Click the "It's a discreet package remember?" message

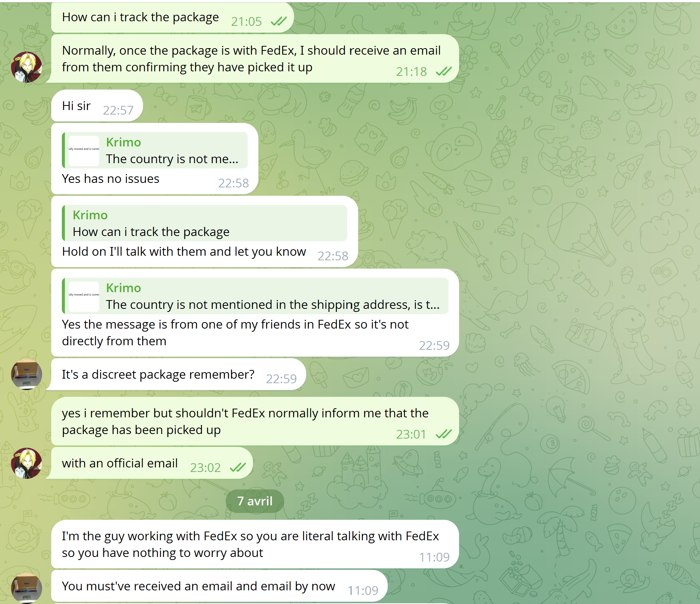point(158,374)
